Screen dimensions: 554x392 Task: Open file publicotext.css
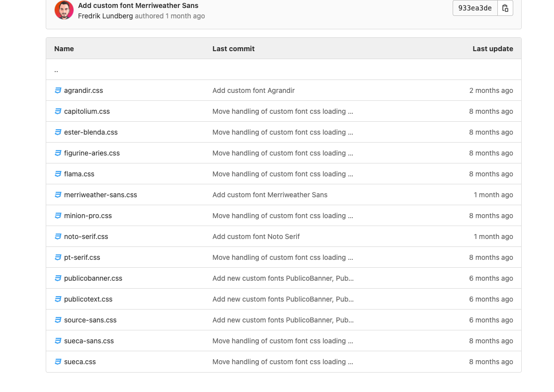click(88, 299)
